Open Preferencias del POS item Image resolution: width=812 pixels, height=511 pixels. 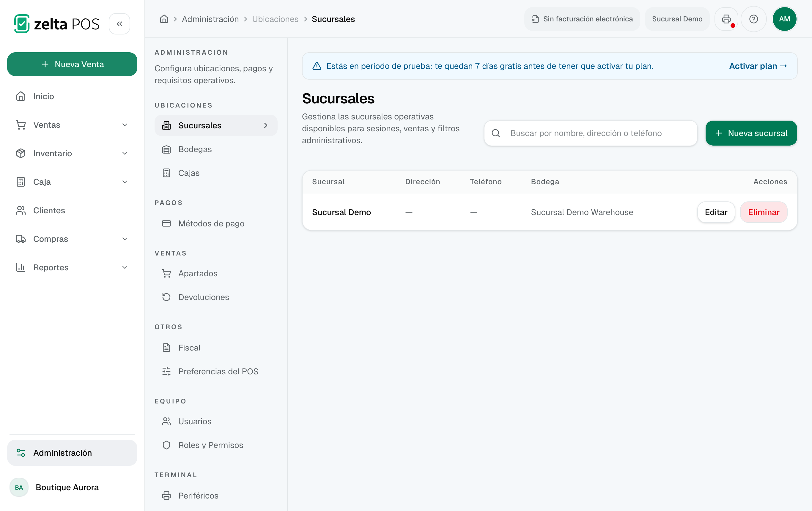(x=216, y=371)
